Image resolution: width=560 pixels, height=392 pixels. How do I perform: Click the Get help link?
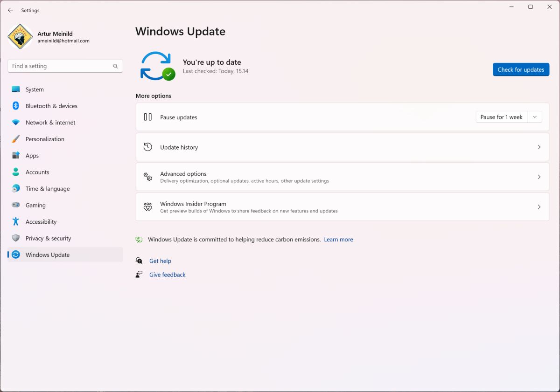point(160,261)
